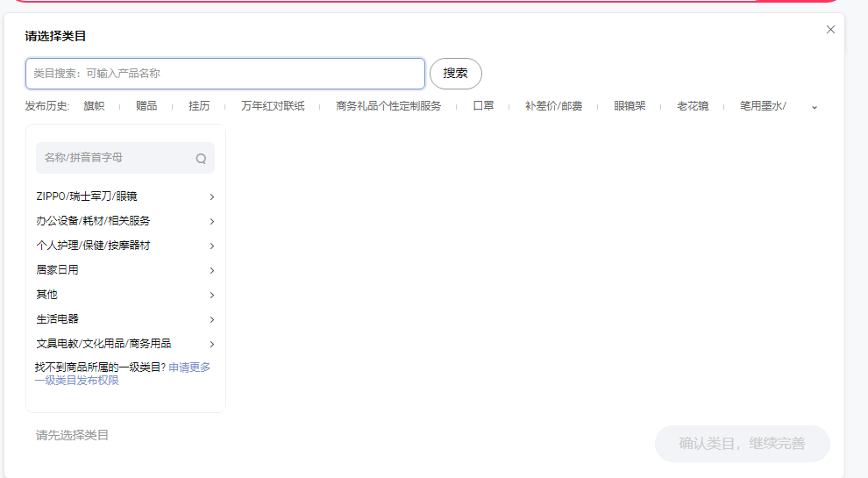
Task: Focus the 类目搜索 input field
Action: point(225,74)
